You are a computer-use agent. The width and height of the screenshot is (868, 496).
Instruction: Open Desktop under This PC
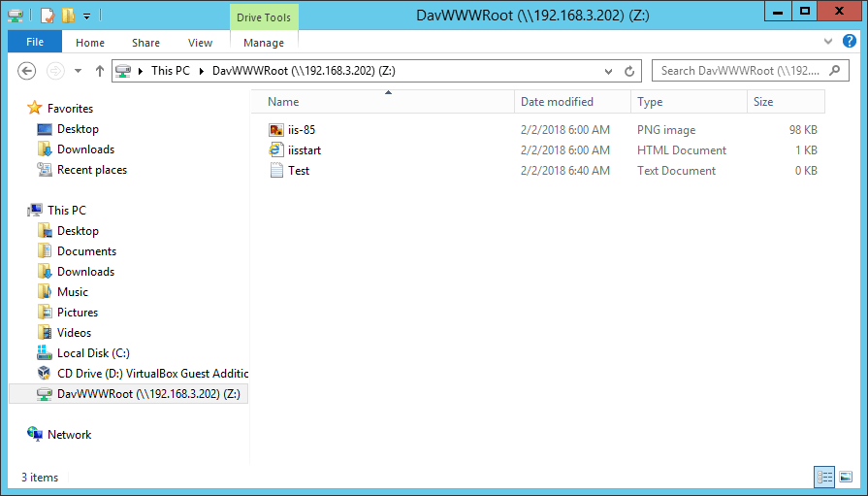point(78,231)
